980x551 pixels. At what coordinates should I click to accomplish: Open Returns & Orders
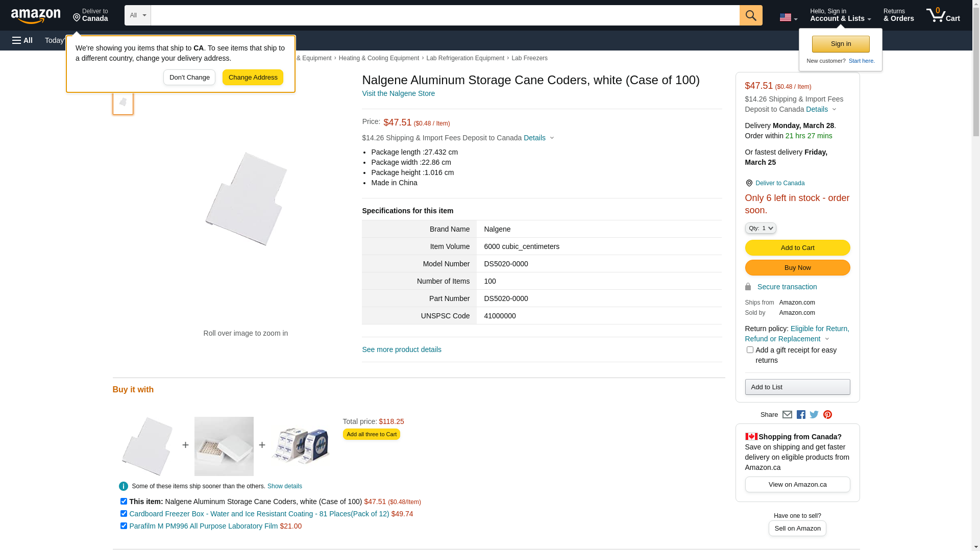click(898, 15)
